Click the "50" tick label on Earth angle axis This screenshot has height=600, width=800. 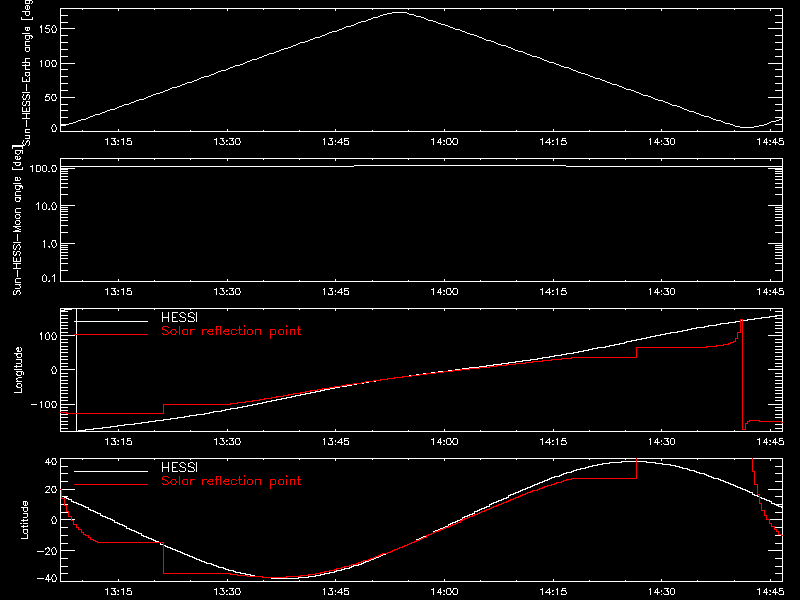pyautogui.click(x=51, y=97)
